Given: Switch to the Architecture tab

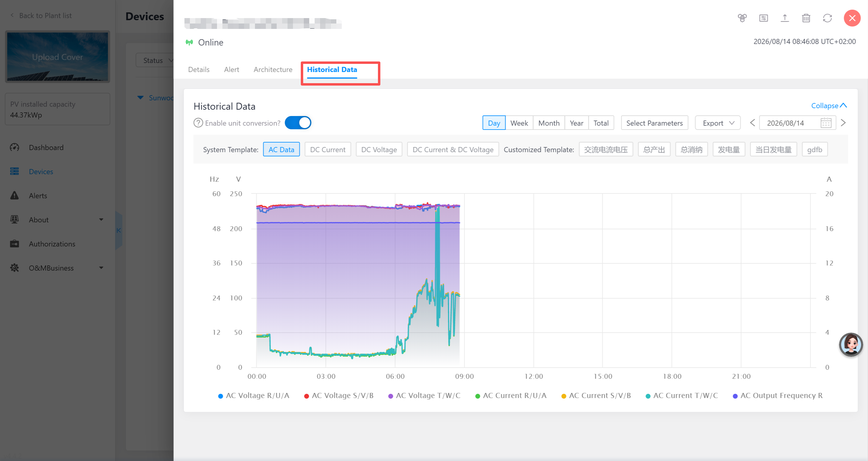Looking at the screenshot, I should 273,69.
